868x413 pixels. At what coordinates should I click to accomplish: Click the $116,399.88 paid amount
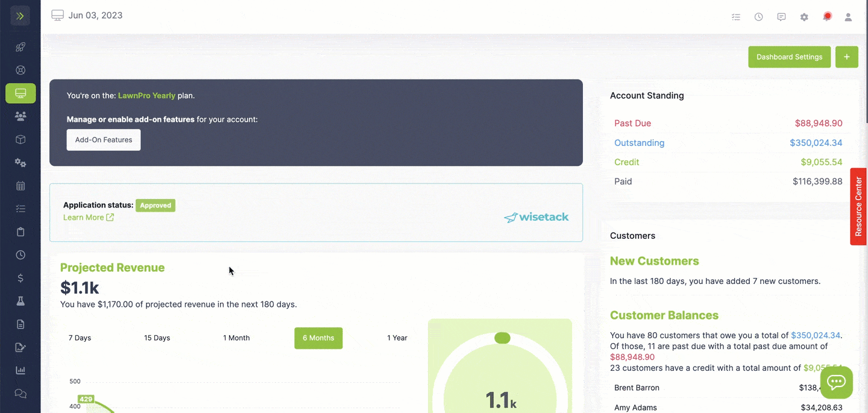(817, 181)
